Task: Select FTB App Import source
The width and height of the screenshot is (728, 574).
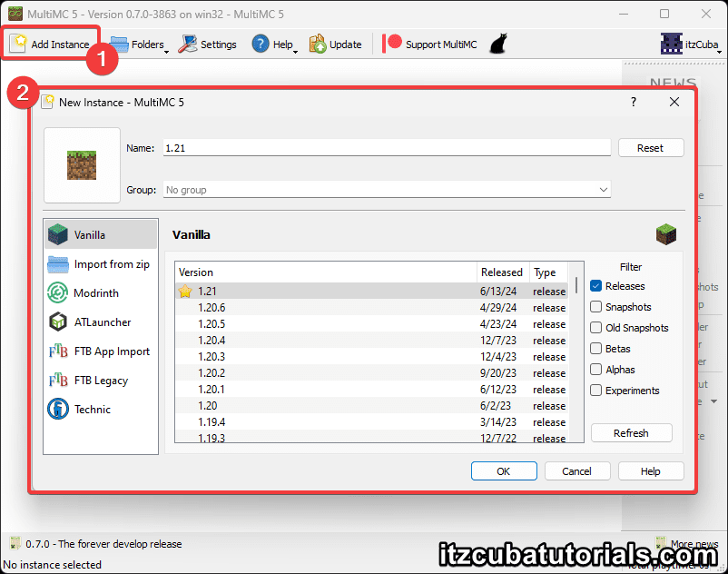Action: pyautogui.click(x=58, y=351)
